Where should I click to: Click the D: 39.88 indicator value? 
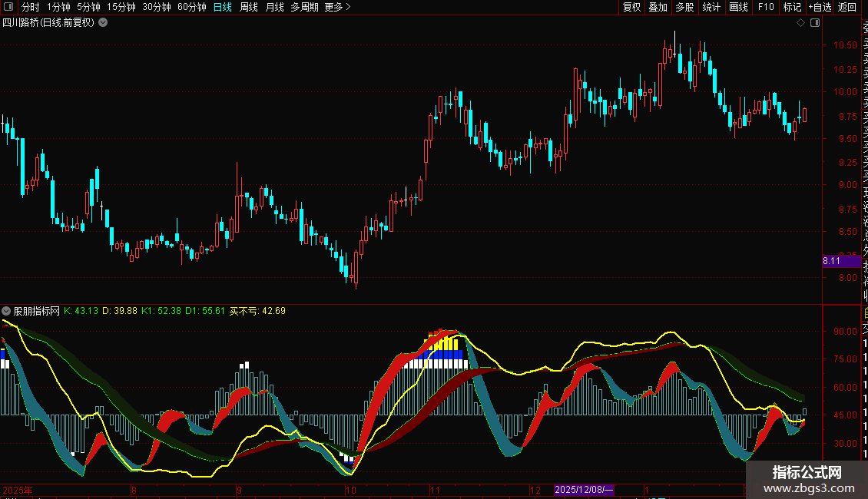pyautogui.click(x=120, y=311)
